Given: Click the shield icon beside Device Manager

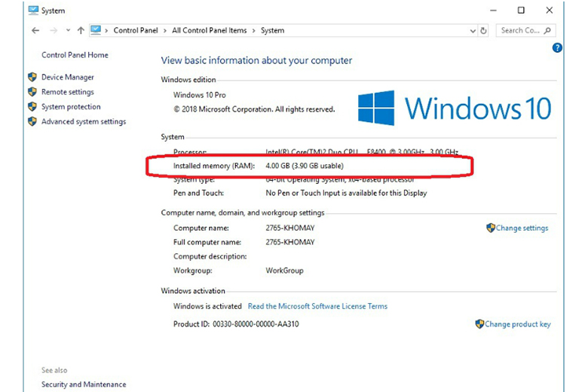Looking at the screenshot, I should click(32, 77).
